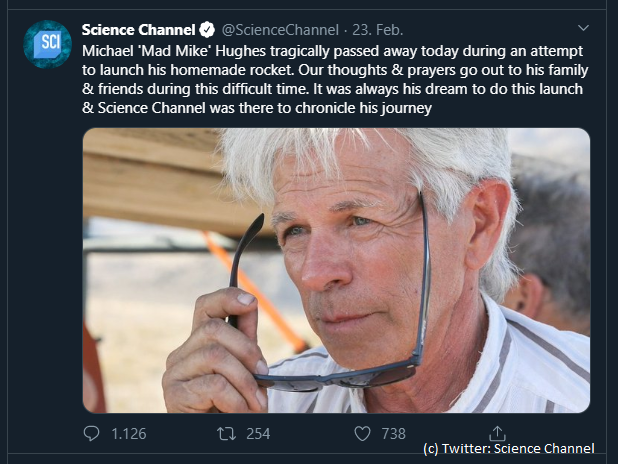The width and height of the screenshot is (618, 464).
Task: Like the tweet with the heart icon
Action: [x=362, y=434]
